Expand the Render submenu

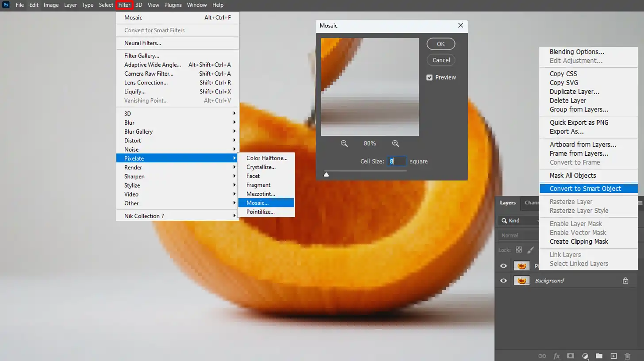point(177,167)
